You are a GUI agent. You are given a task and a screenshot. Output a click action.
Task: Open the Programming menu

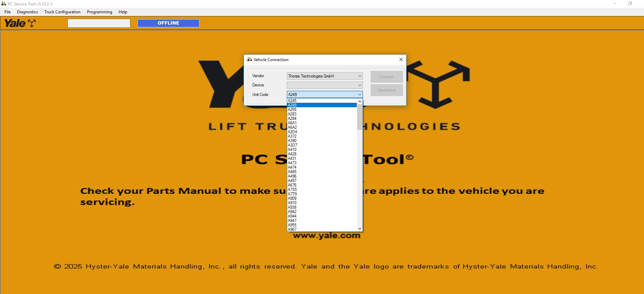click(x=100, y=12)
